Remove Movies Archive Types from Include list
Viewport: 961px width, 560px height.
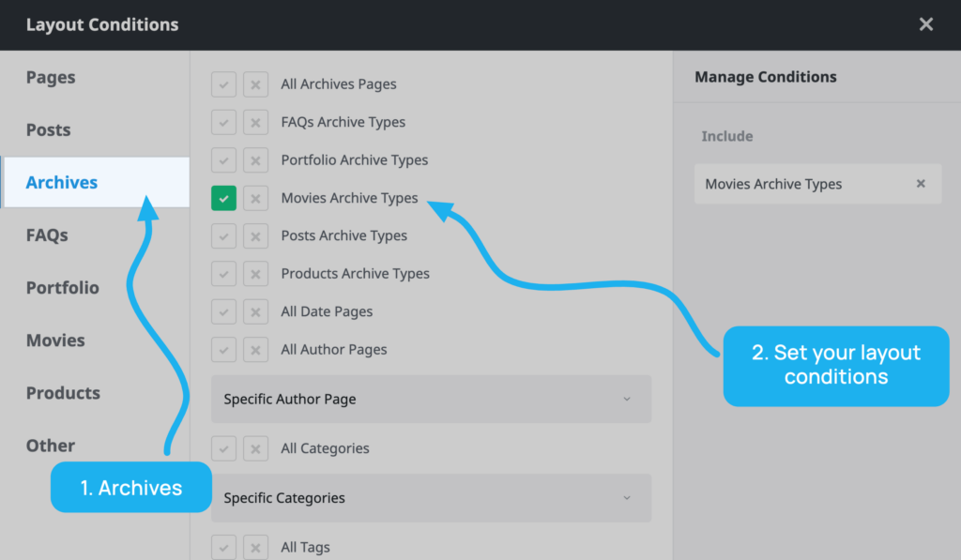921,184
